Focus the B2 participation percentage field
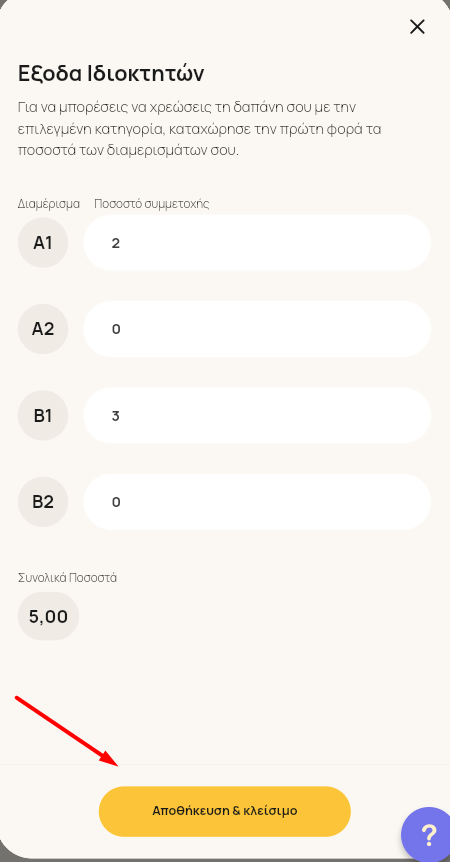The height and width of the screenshot is (862, 450). [x=257, y=501]
